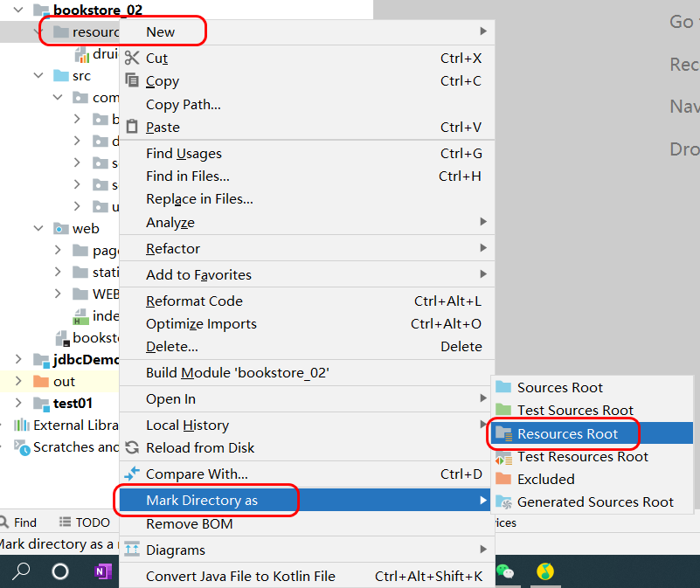The width and height of the screenshot is (700, 588).
Task: Collapse the web folder node
Action: [x=38, y=229]
